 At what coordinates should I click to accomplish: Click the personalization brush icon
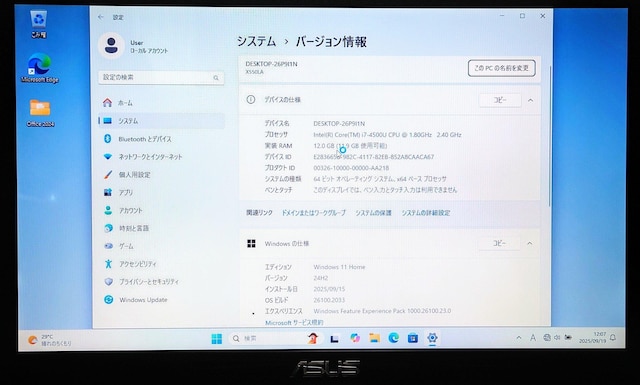click(108, 174)
